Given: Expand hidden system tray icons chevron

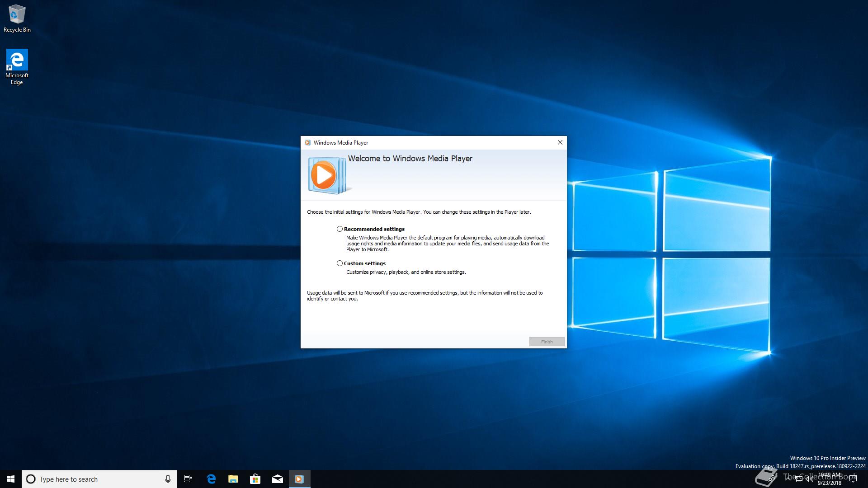Looking at the screenshot, I should (788, 479).
